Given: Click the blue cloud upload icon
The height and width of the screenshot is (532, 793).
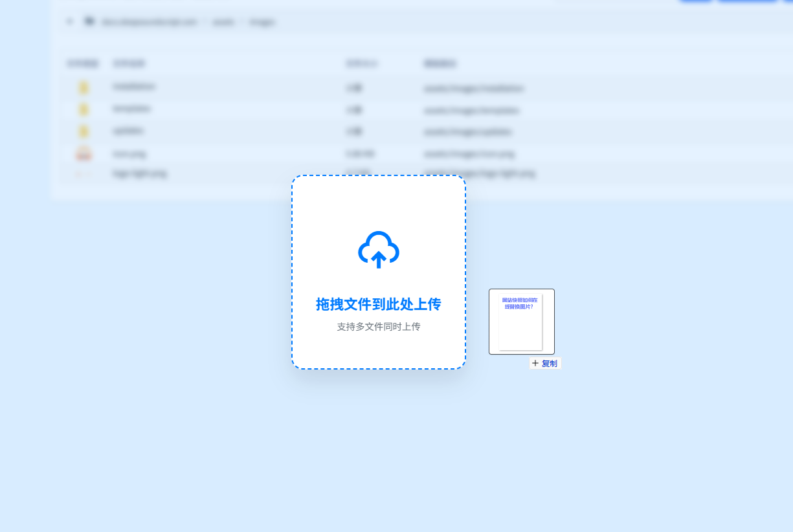Looking at the screenshot, I should 378,250.
